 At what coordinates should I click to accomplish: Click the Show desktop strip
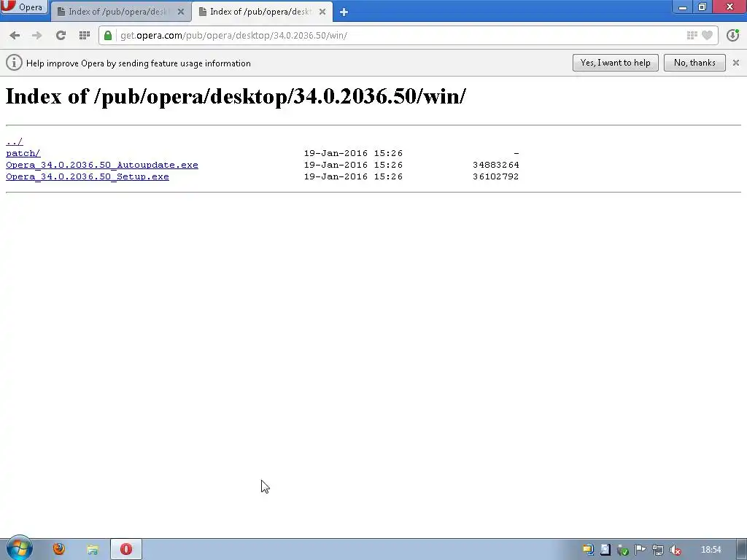pos(742,550)
